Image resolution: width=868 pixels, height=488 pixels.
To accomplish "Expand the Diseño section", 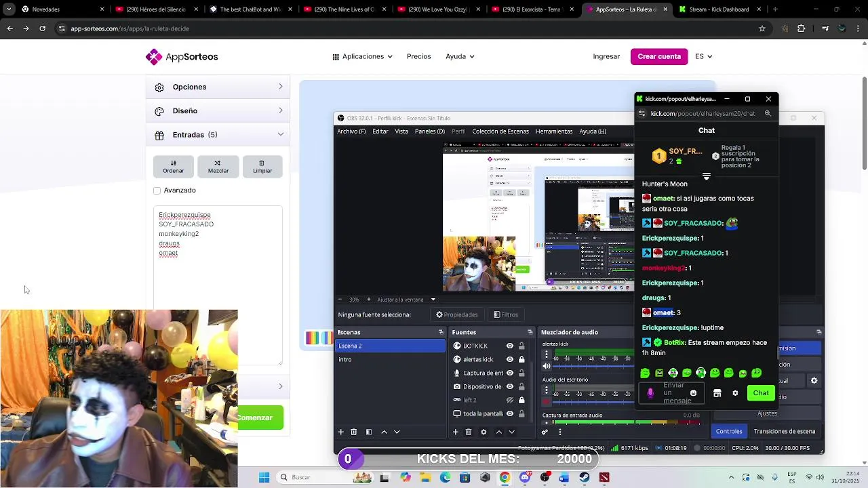I will click(218, 110).
